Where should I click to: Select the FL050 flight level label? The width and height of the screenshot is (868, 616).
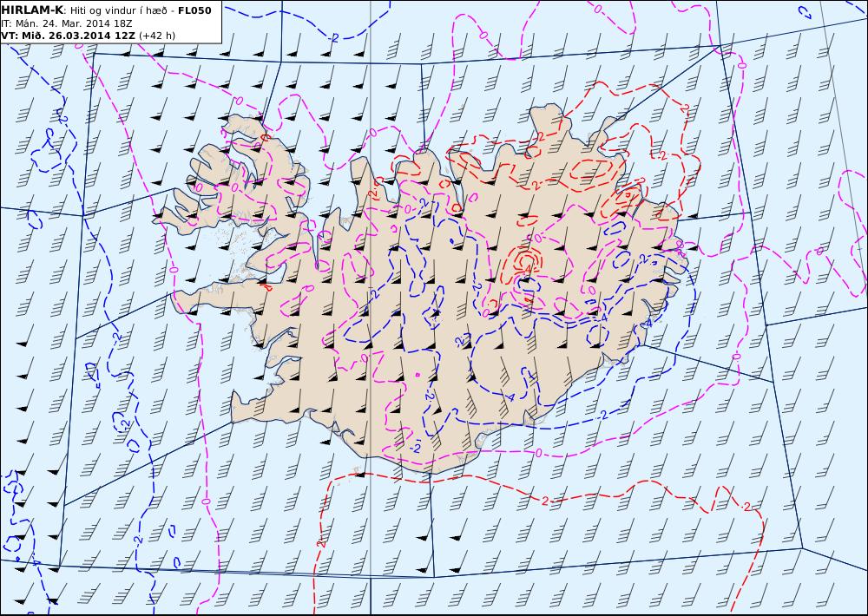pyautogui.click(x=194, y=10)
